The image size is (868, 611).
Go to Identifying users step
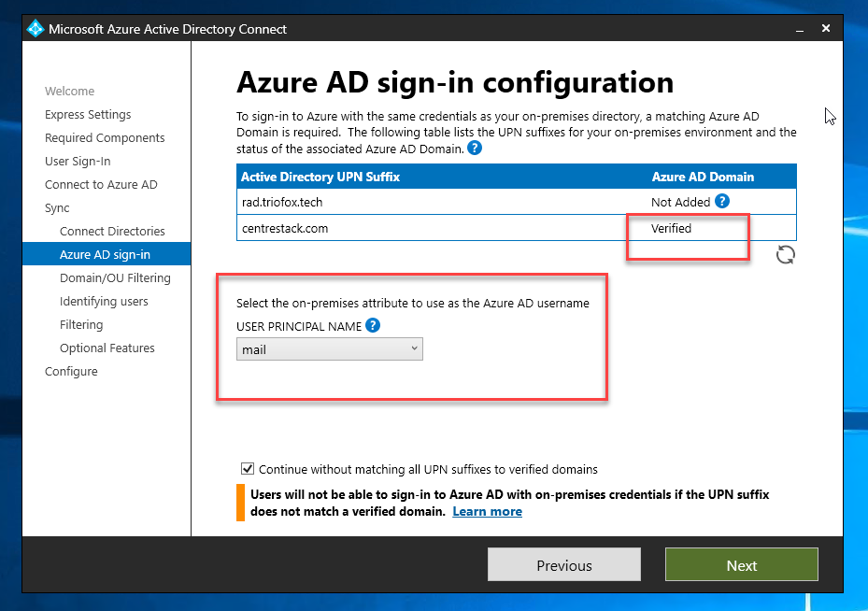pyautogui.click(x=104, y=301)
